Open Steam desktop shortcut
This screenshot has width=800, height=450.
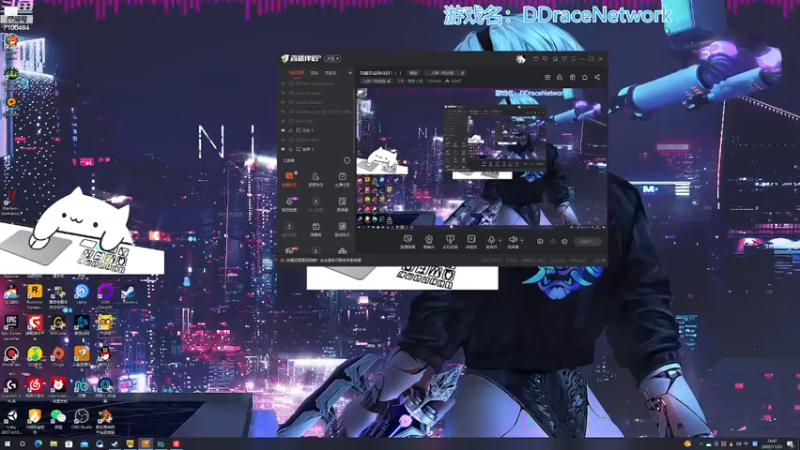[x=128, y=294]
